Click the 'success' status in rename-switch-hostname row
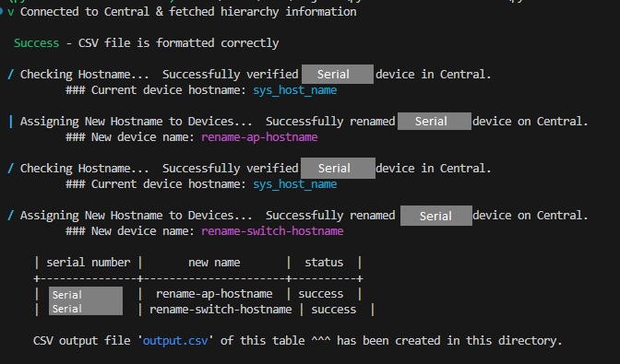The height and width of the screenshot is (364, 620). pyautogui.click(x=334, y=310)
